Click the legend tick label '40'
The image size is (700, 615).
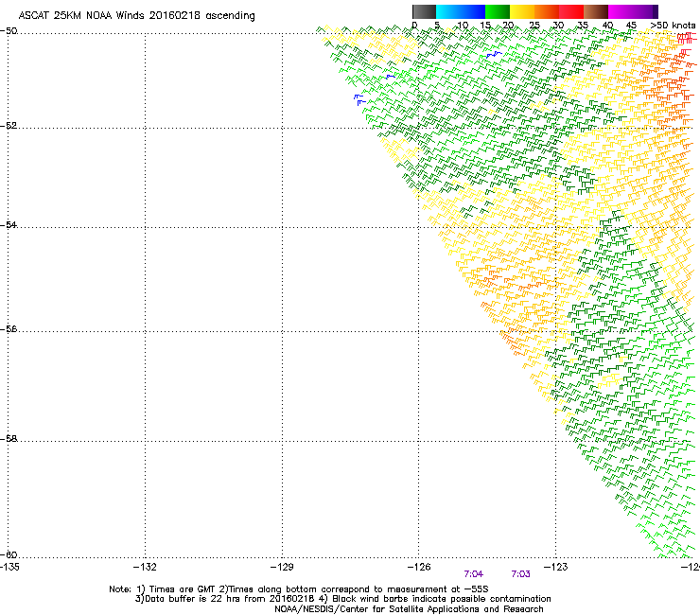[607, 26]
